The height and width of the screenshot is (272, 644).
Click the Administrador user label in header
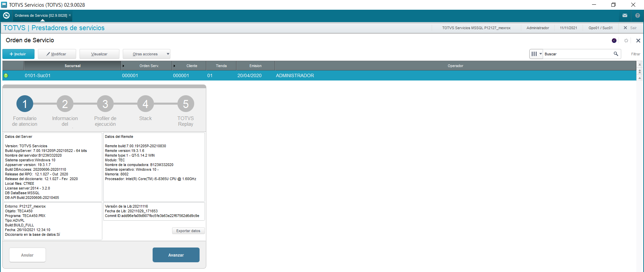coord(538,28)
